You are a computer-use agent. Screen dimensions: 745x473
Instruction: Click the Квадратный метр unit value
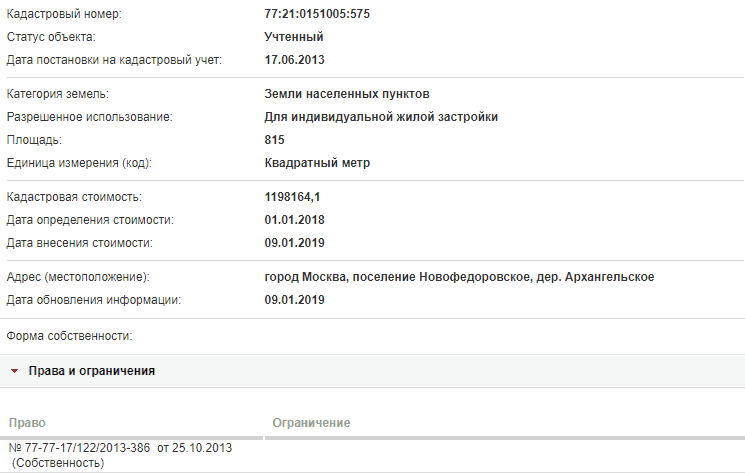tap(317, 163)
